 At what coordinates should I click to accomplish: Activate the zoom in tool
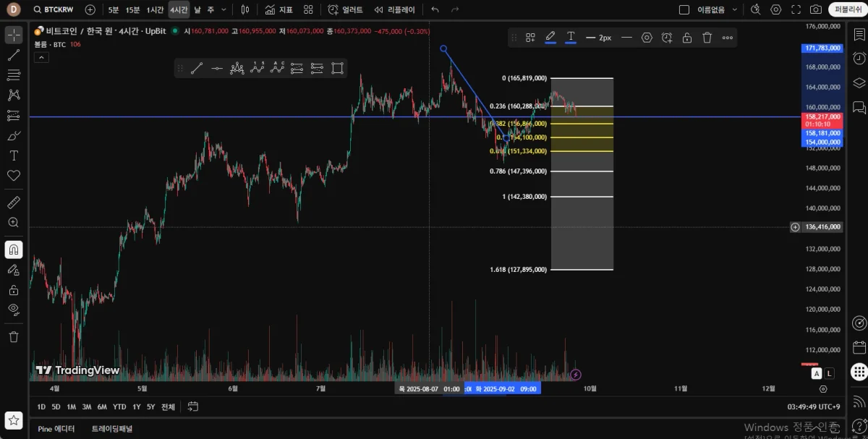coord(13,223)
